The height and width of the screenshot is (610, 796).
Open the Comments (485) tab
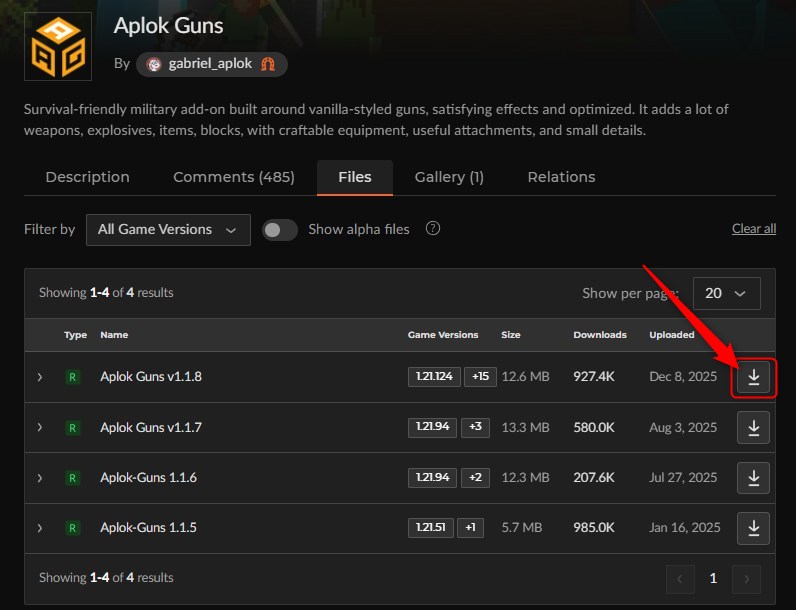click(234, 177)
